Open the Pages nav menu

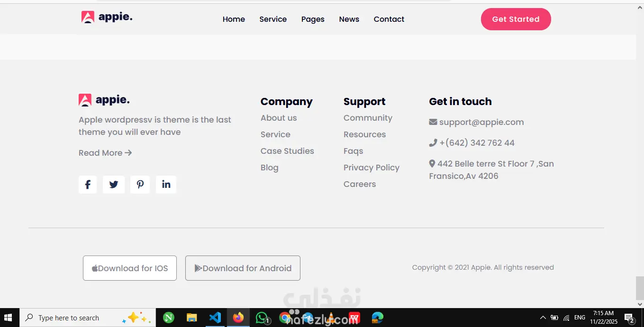(x=313, y=19)
